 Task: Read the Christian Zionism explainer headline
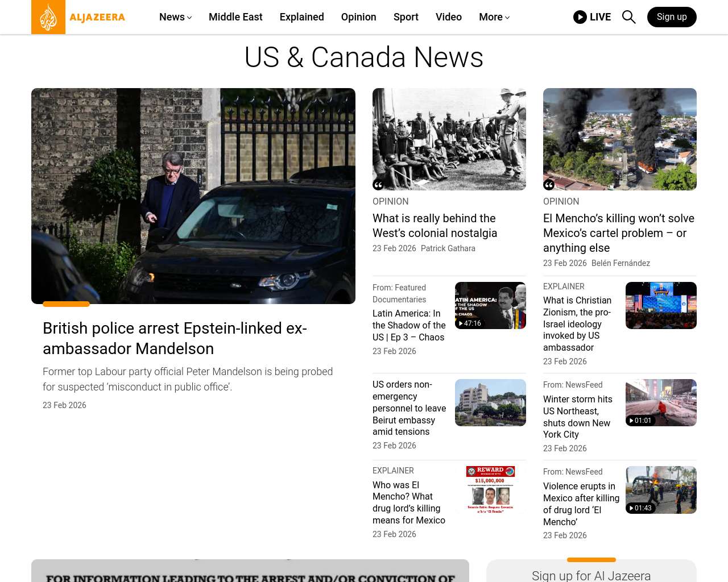click(x=577, y=323)
